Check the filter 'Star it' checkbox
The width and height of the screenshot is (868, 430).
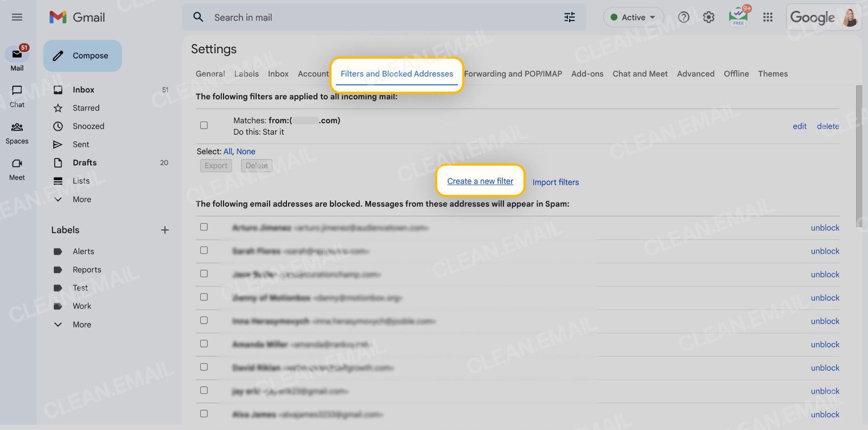click(x=204, y=125)
